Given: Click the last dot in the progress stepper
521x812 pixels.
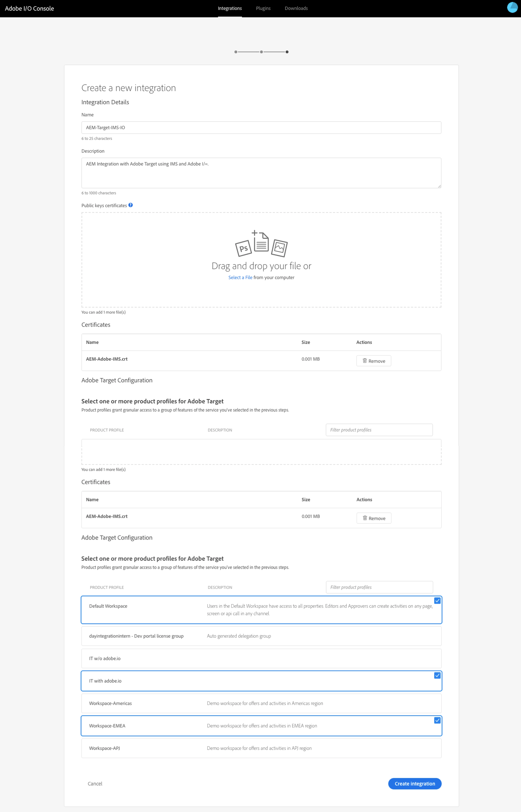Looking at the screenshot, I should (x=287, y=52).
